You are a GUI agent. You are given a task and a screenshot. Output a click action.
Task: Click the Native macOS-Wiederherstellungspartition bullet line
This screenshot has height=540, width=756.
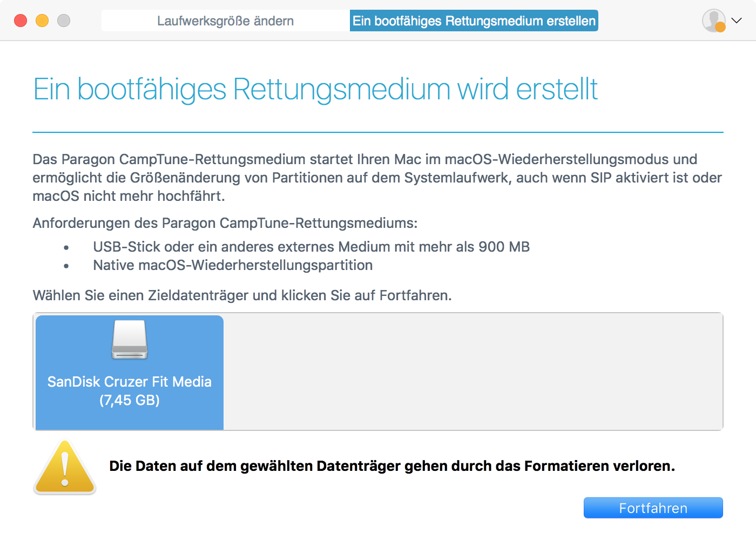tap(233, 265)
